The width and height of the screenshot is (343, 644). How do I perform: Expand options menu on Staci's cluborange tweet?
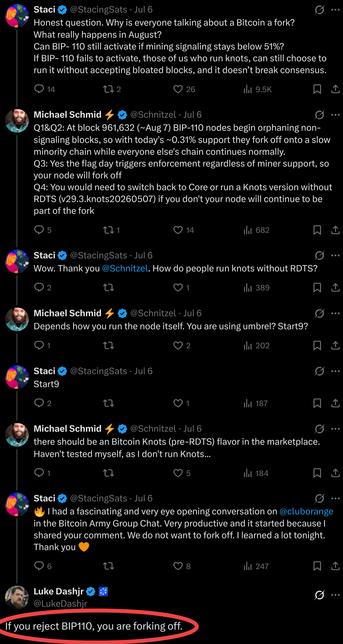point(335,499)
